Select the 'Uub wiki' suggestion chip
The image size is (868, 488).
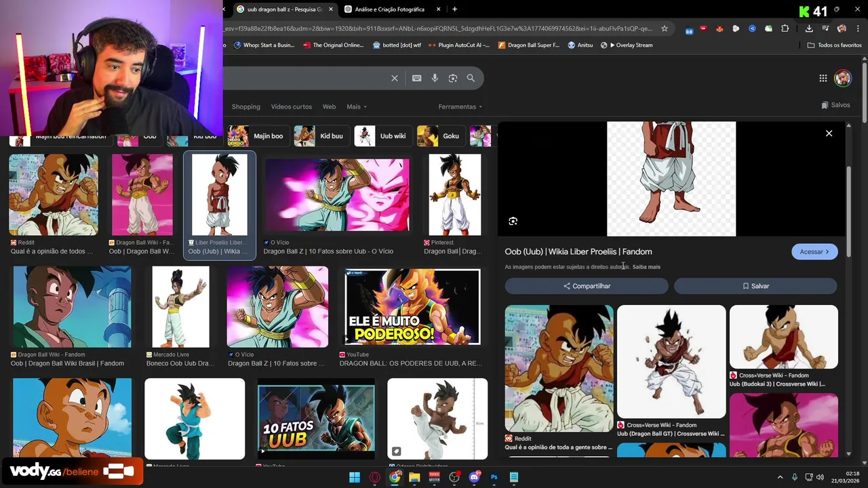pyautogui.click(x=382, y=136)
